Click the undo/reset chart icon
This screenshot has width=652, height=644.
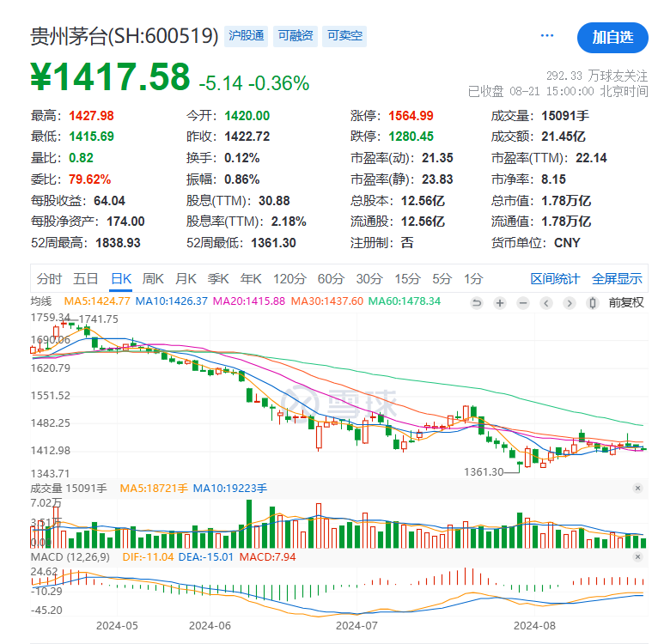click(477, 303)
